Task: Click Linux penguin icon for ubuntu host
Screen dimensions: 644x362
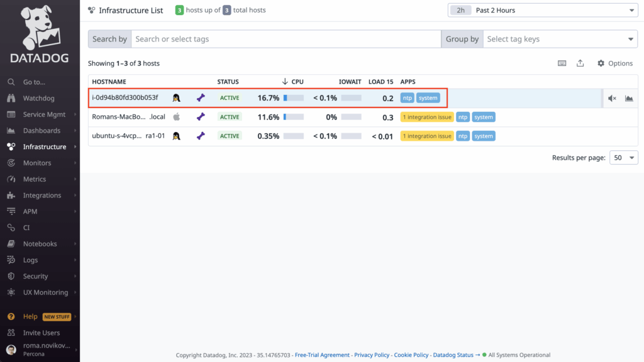Action: 177,136
